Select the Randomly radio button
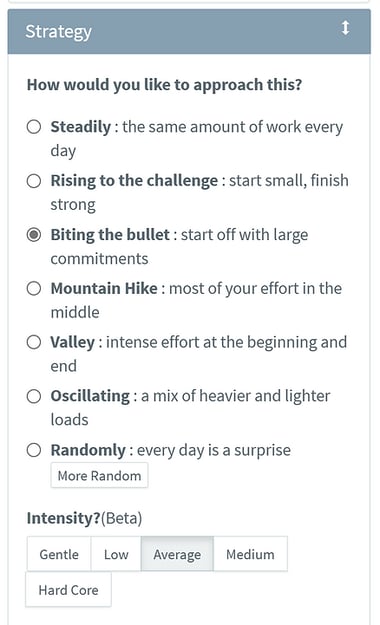 tap(34, 450)
